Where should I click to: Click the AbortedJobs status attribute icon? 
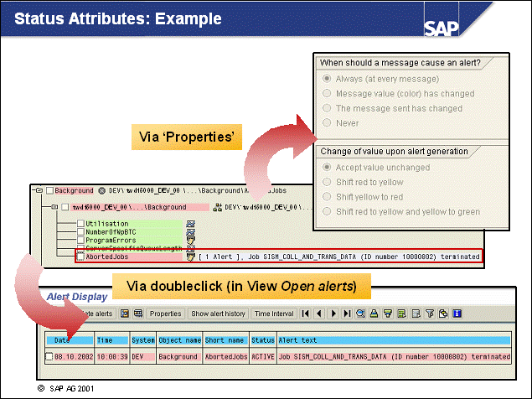coord(190,256)
